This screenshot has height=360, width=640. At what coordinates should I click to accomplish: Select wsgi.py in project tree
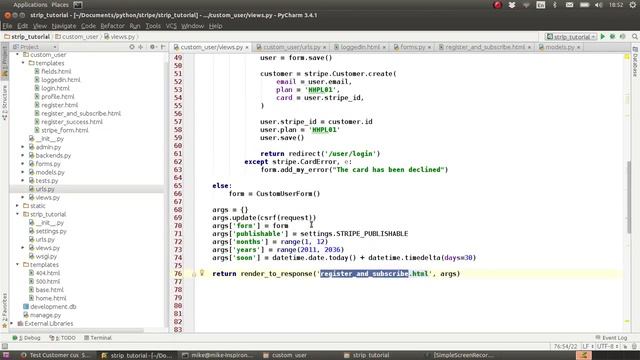(x=42, y=256)
